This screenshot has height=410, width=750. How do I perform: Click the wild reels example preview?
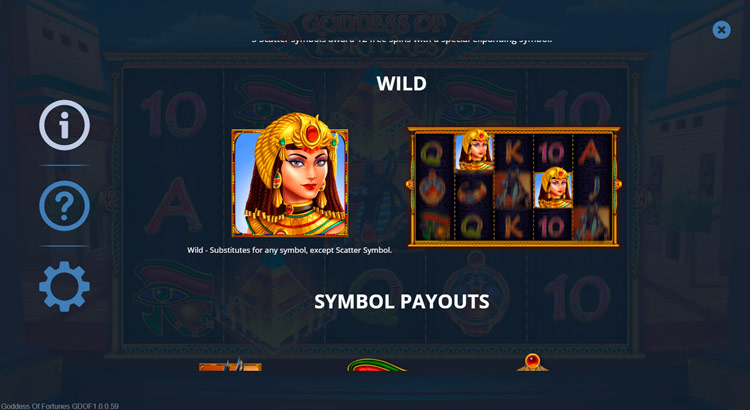514,187
